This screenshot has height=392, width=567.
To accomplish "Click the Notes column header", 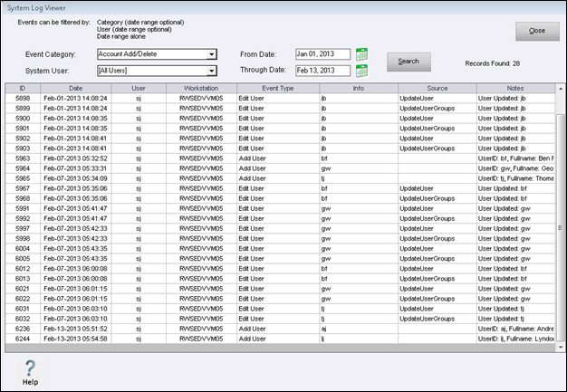I will [516, 88].
